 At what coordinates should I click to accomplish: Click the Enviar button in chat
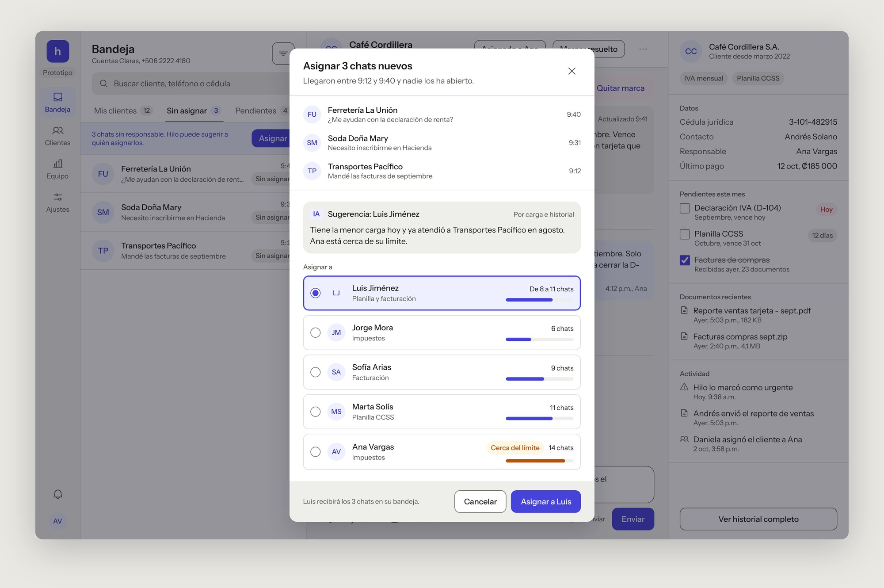[x=633, y=519]
